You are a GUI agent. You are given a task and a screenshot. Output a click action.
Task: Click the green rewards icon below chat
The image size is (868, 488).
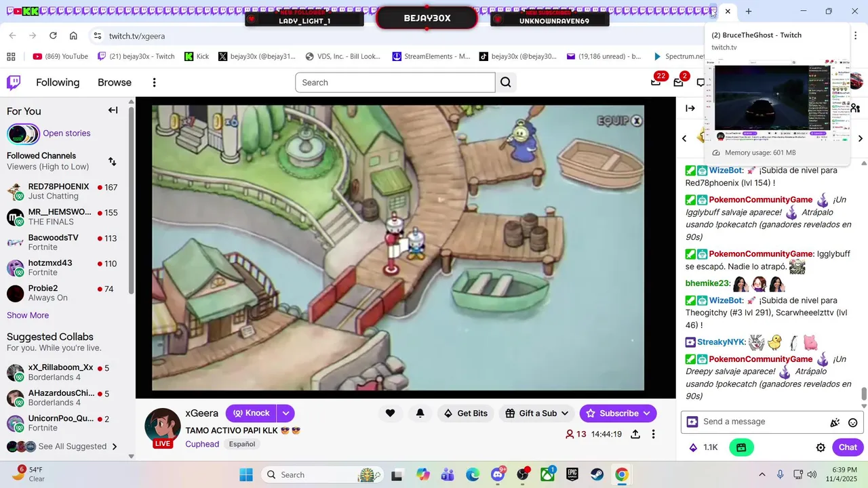741,447
